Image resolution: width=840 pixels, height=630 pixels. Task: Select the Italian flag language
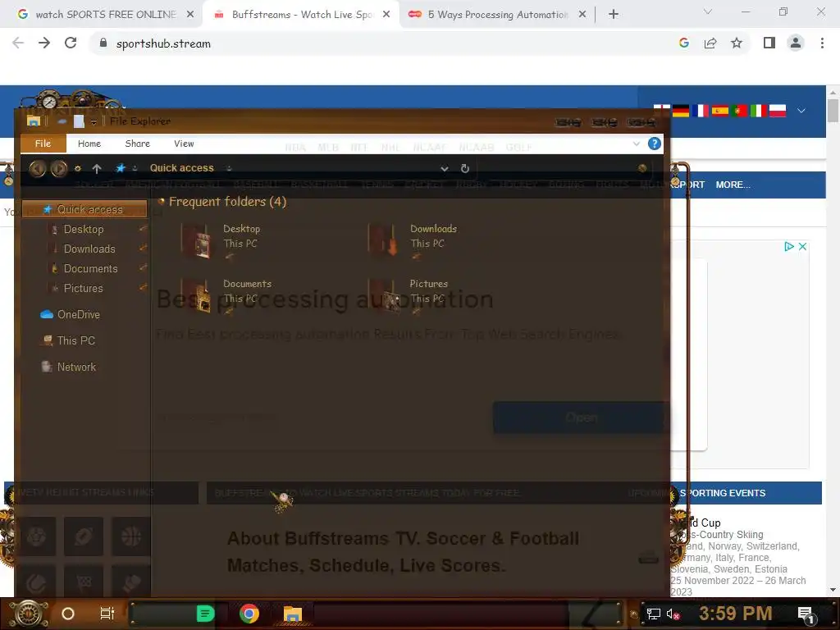[x=758, y=111]
